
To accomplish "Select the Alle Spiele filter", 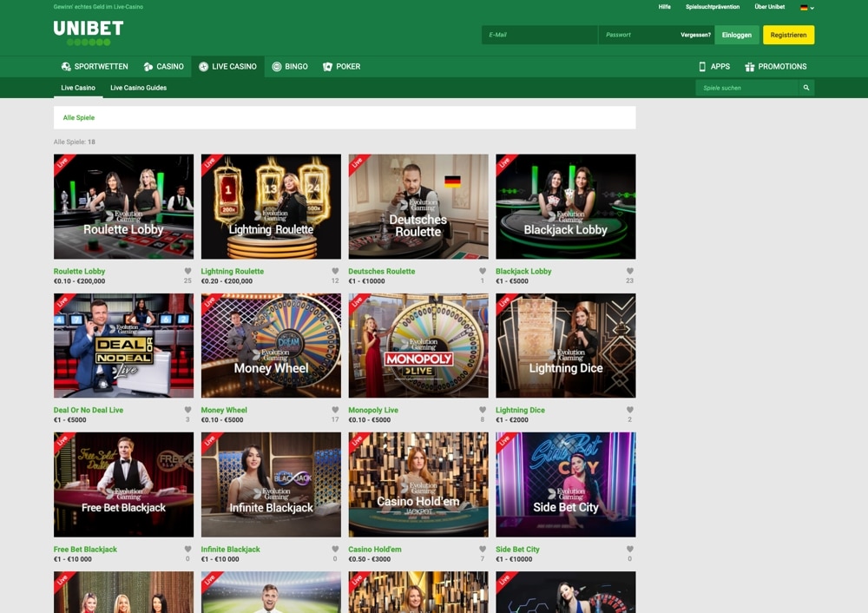I will 79,117.
